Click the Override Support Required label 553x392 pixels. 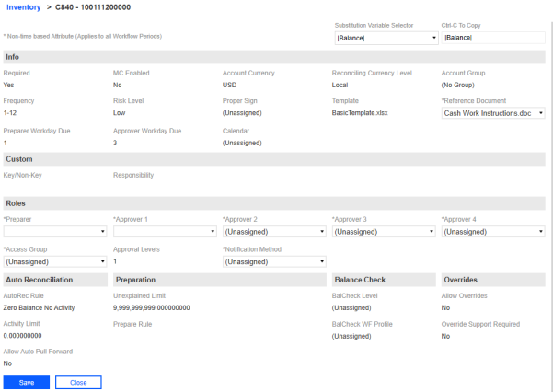point(480,324)
